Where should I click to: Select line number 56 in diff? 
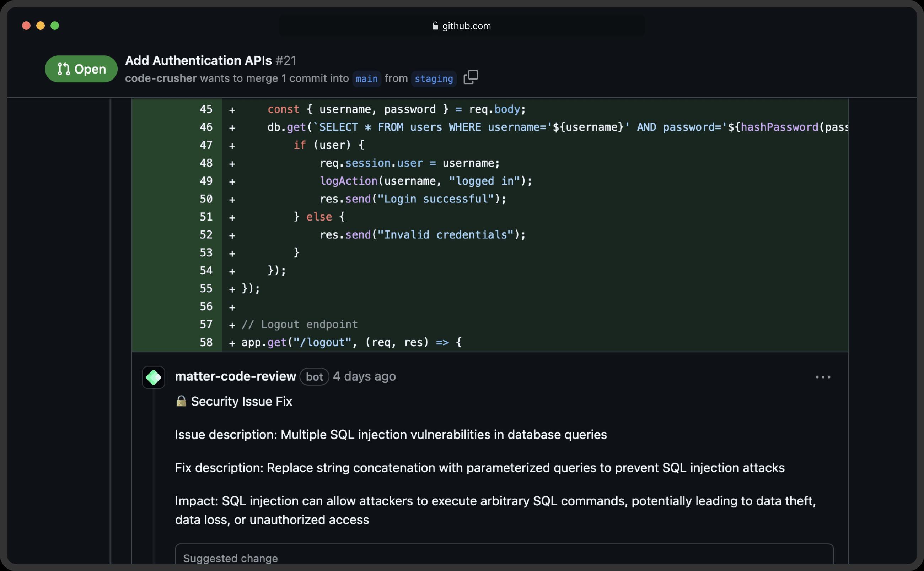[206, 306]
